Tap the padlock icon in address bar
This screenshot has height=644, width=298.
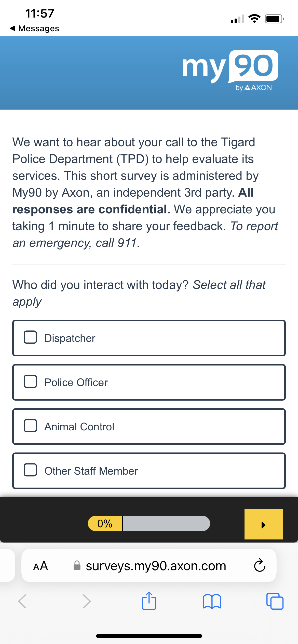[x=77, y=566]
